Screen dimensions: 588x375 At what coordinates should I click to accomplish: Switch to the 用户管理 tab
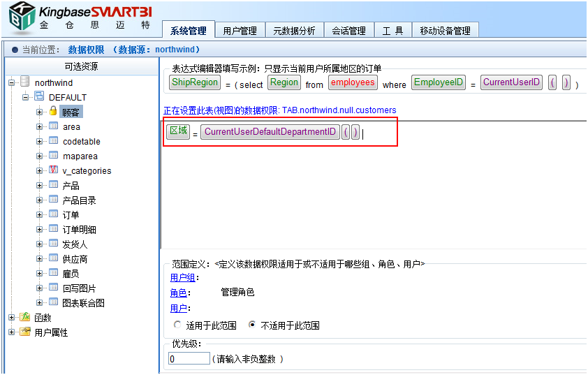tap(240, 30)
